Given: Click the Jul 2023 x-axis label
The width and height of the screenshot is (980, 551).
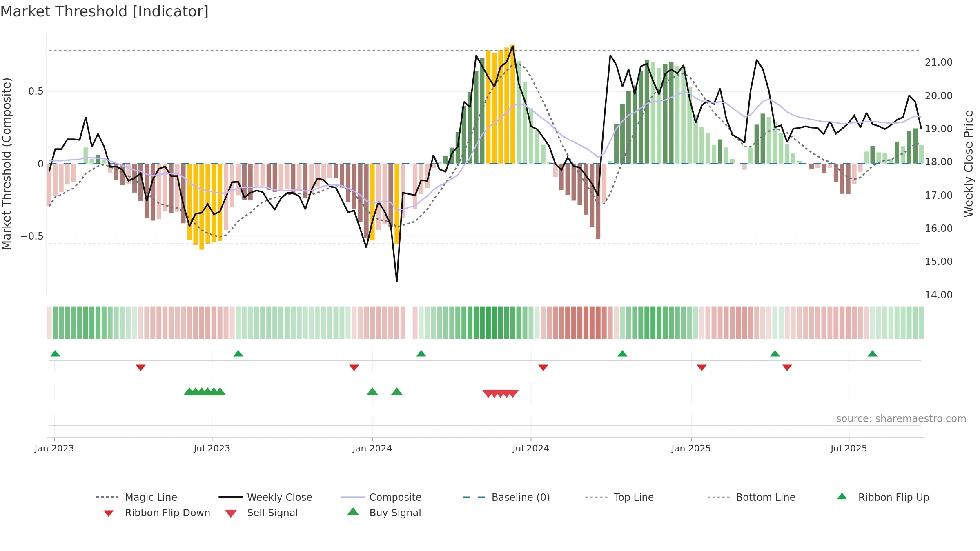Looking at the screenshot, I should click(x=212, y=449).
